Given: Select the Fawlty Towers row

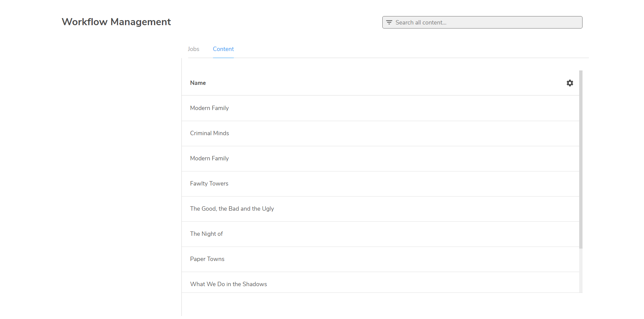Looking at the screenshot, I should coord(209,183).
